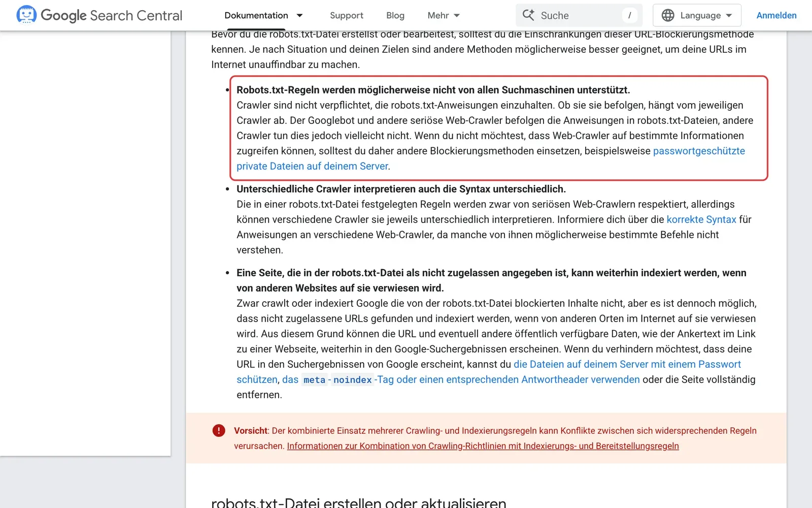Screen dimensions: 812x508
Task: Open the Crawling-Richtlinien combination info link
Action: 483,446
